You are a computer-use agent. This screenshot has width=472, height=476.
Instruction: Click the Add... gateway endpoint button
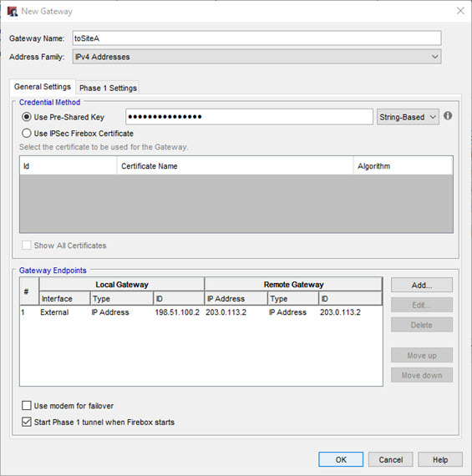[x=422, y=285]
